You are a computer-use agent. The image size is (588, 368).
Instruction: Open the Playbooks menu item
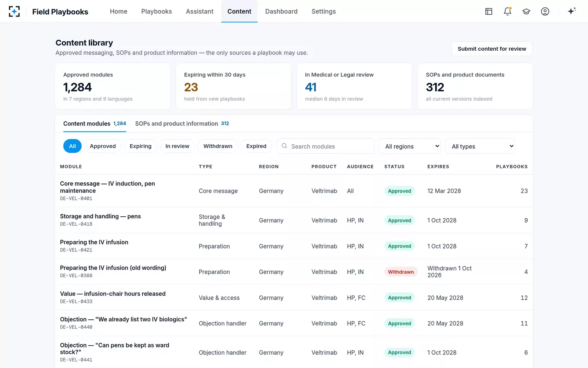point(156,11)
